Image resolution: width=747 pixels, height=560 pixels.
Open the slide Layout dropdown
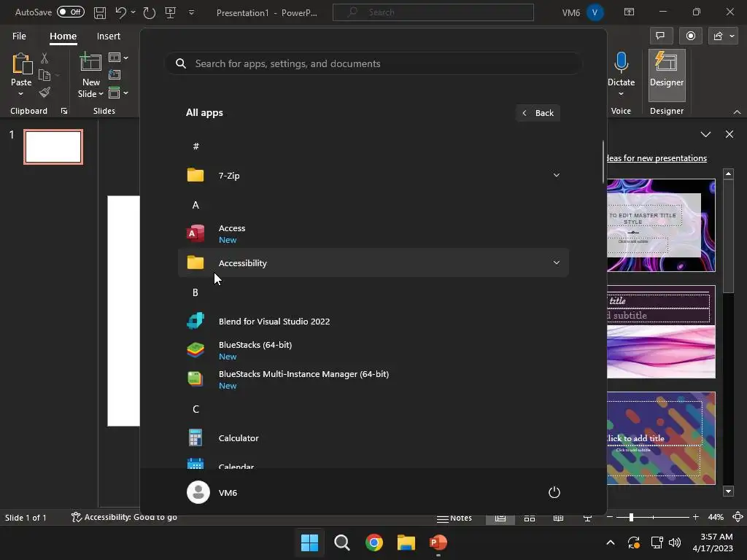[118, 58]
